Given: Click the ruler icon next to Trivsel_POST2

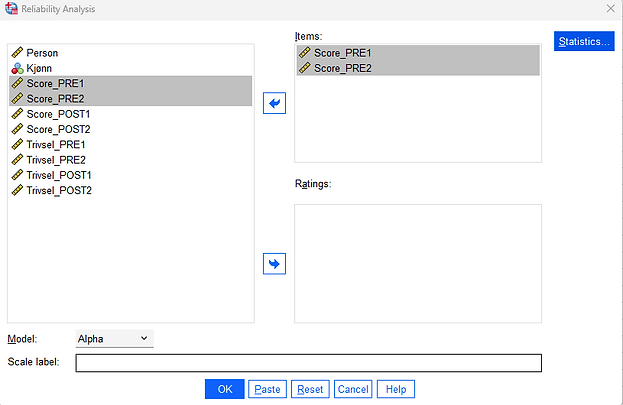Looking at the screenshot, I should (17, 190).
